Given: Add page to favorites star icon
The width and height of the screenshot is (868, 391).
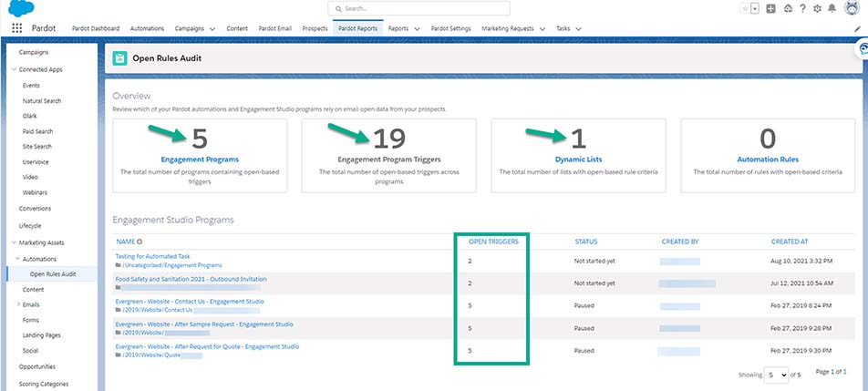Looking at the screenshot, I should (x=745, y=9).
